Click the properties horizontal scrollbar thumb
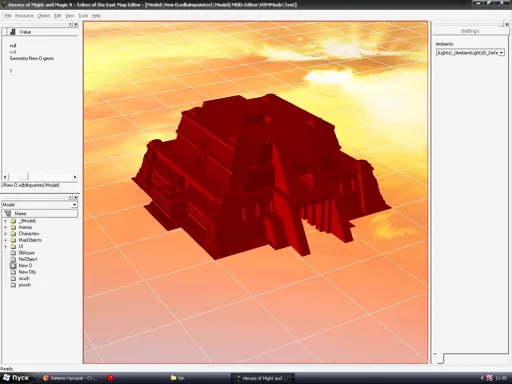Screen dimensions: 512x384 pos(18,177)
